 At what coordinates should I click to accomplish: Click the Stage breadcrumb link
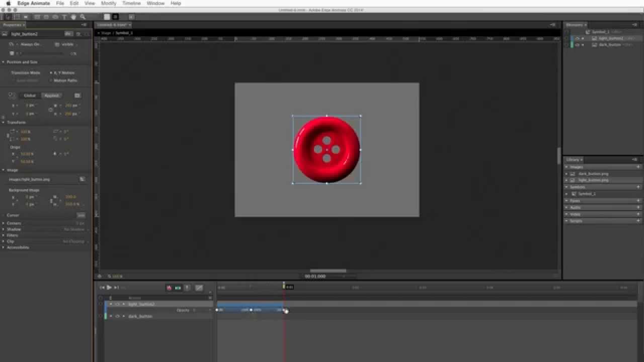pyautogui.click(x=106, y=33)
